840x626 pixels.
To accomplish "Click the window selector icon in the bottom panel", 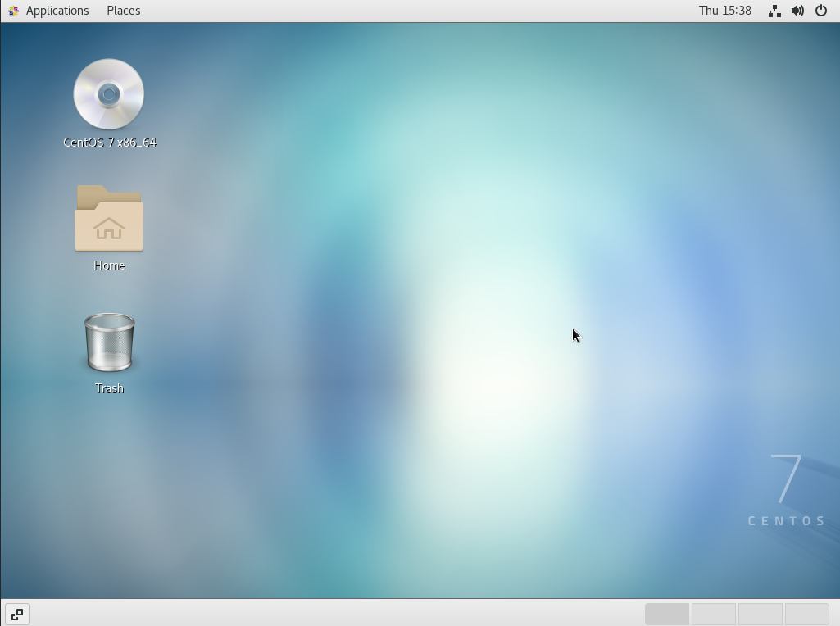I will (16, 613).
